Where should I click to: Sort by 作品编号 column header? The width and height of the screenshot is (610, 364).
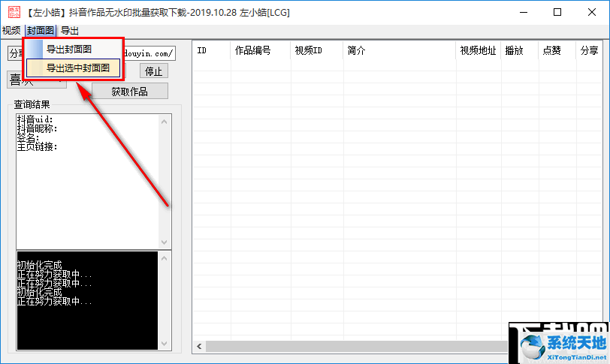point(260,50)
